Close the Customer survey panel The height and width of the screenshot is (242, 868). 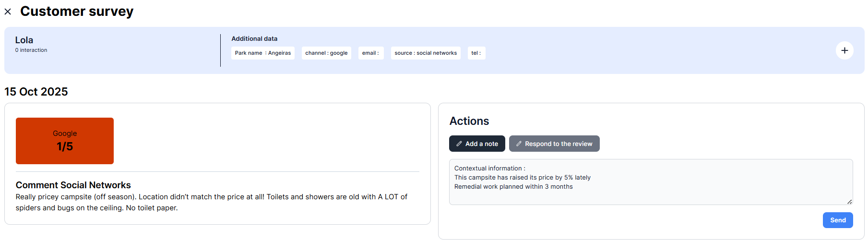click(8, 12)
